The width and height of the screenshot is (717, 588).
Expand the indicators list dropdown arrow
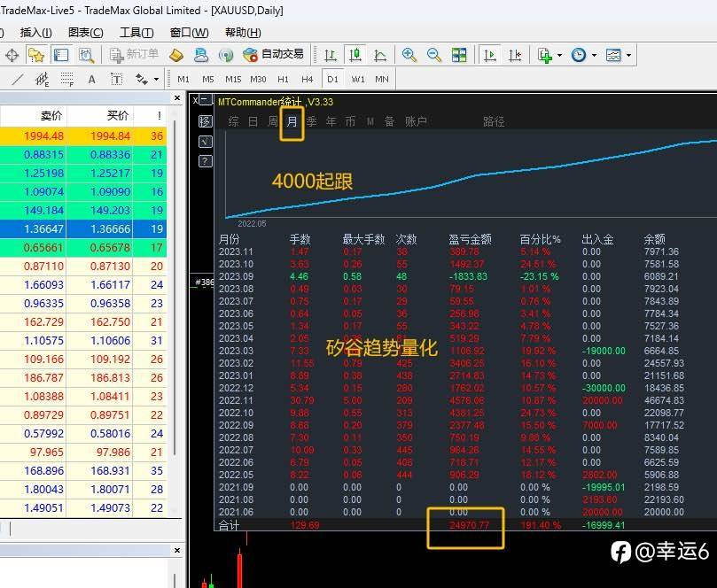(560, 55)
